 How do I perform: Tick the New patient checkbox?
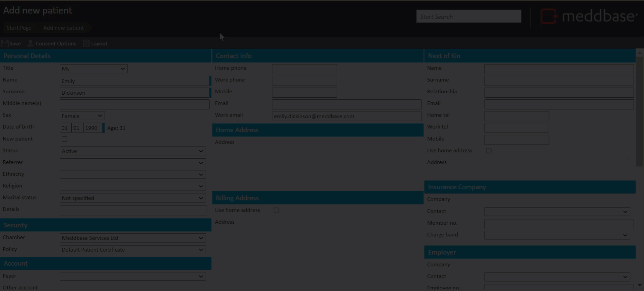pyautogui.click(x=64, y=139)
